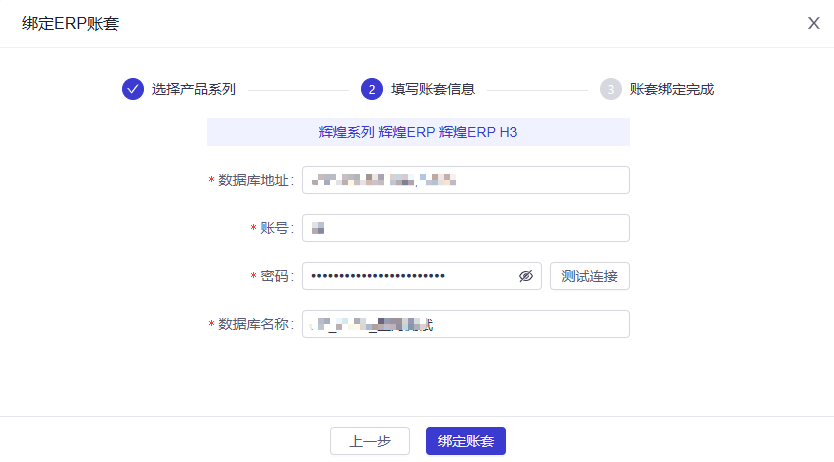Image resolution: width=834 pixels, height=462 pixels.
Task: Focus the 密码 input field
Action: click(421, 276)
